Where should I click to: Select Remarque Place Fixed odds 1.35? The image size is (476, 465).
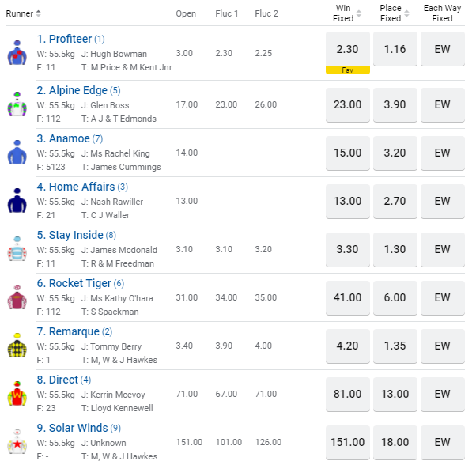[395, 346]
